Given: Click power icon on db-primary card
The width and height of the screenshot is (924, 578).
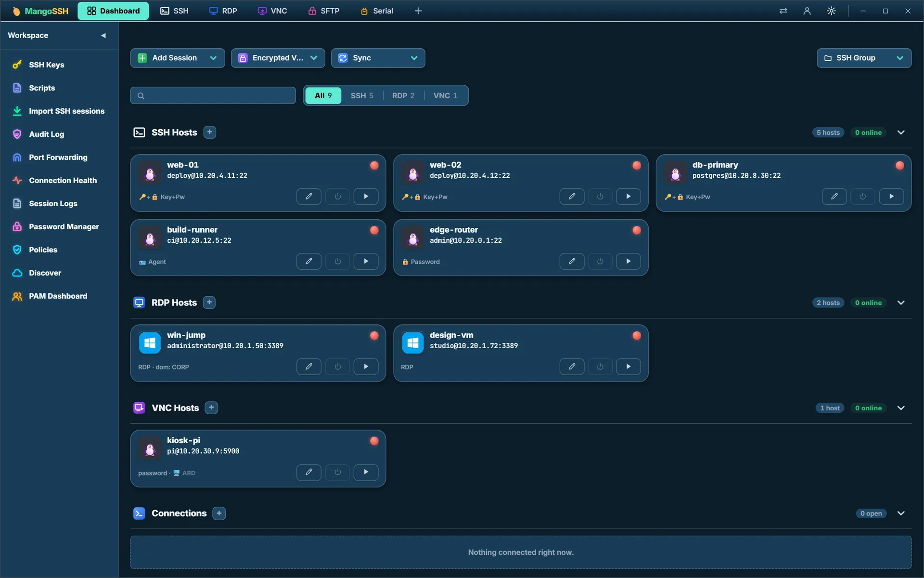Looking at the screenshot, I should [862, 197].
